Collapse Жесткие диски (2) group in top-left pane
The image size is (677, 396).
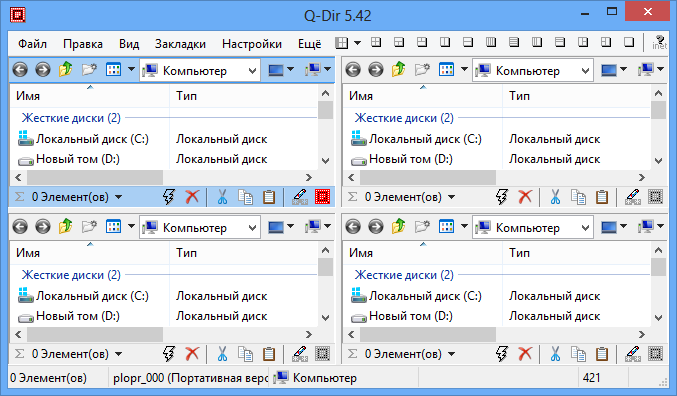pos(71,118)
